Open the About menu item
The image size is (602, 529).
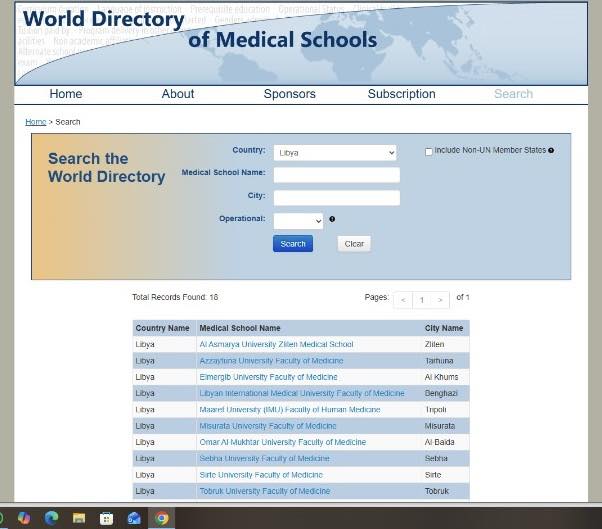tap(178, 94)
